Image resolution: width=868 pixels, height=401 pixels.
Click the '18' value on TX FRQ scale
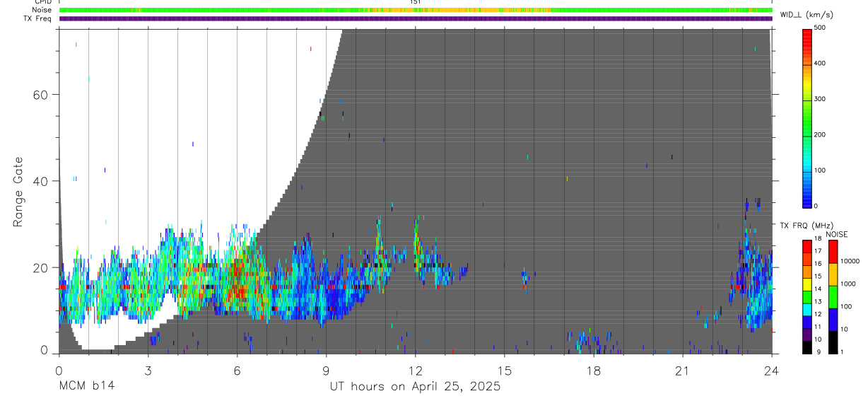pos(818,239)
